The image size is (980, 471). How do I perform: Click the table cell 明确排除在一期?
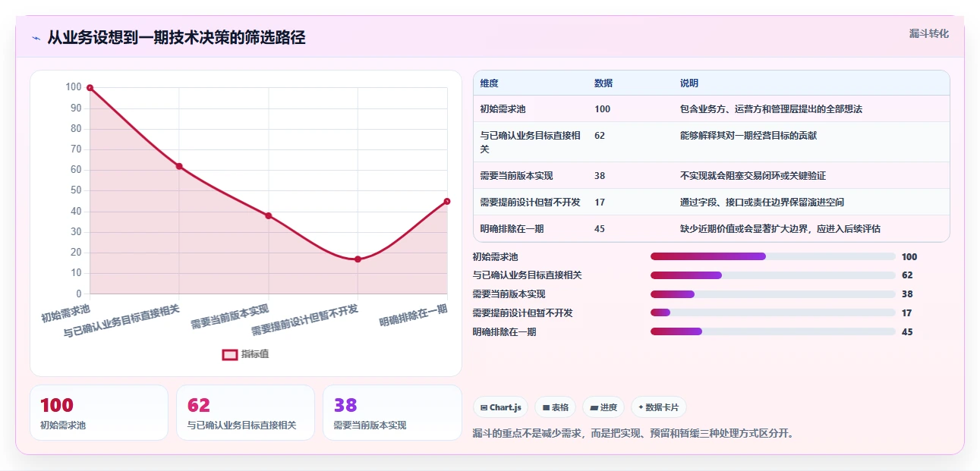click(x=512, y=229)
